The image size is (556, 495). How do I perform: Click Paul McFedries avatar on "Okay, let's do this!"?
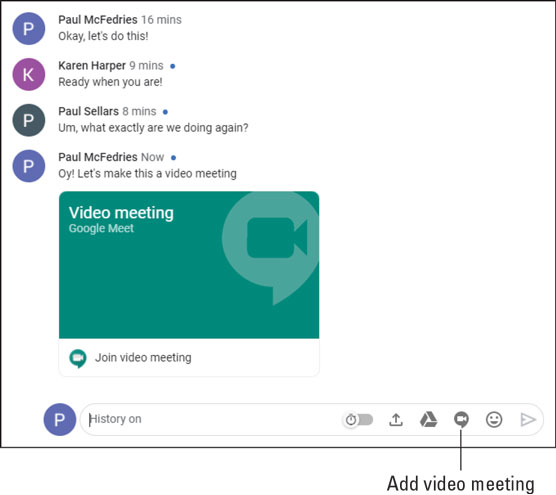(x=29, y=29)
